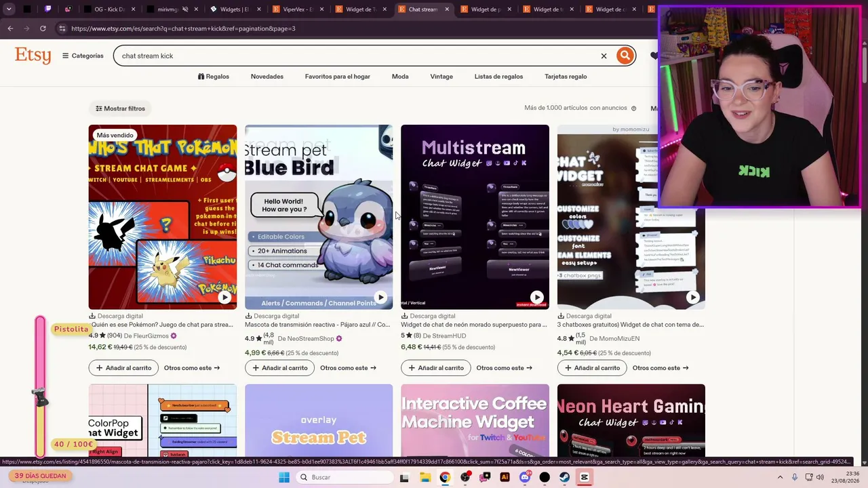Open the Novedades nav link
The width and height of the screenshot is (868, 488).
(x=267, y=77)
